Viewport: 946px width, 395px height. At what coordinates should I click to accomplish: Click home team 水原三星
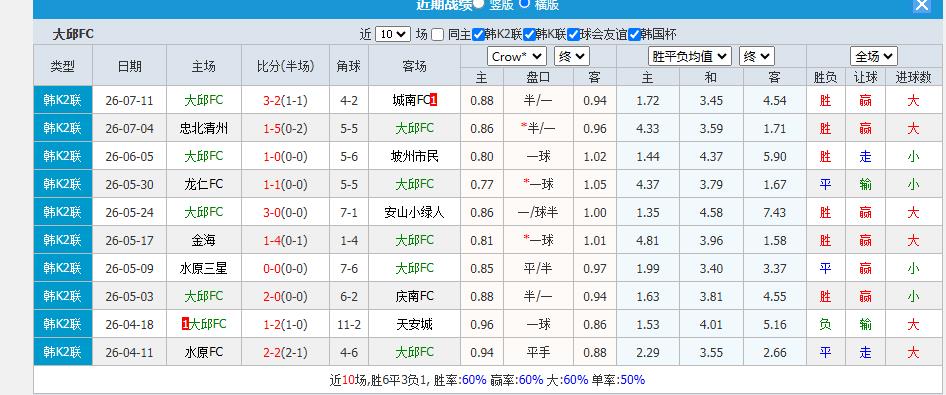[x=204, y=268]
